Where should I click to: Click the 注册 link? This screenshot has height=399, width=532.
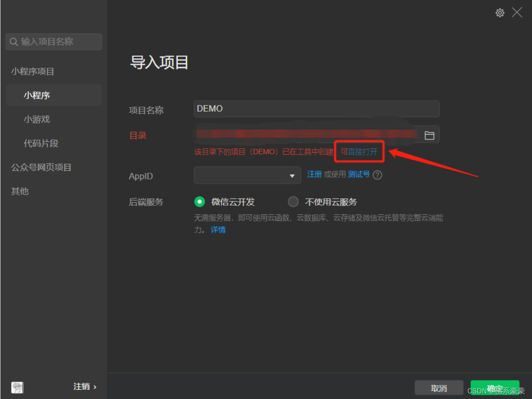click(314, 174)
